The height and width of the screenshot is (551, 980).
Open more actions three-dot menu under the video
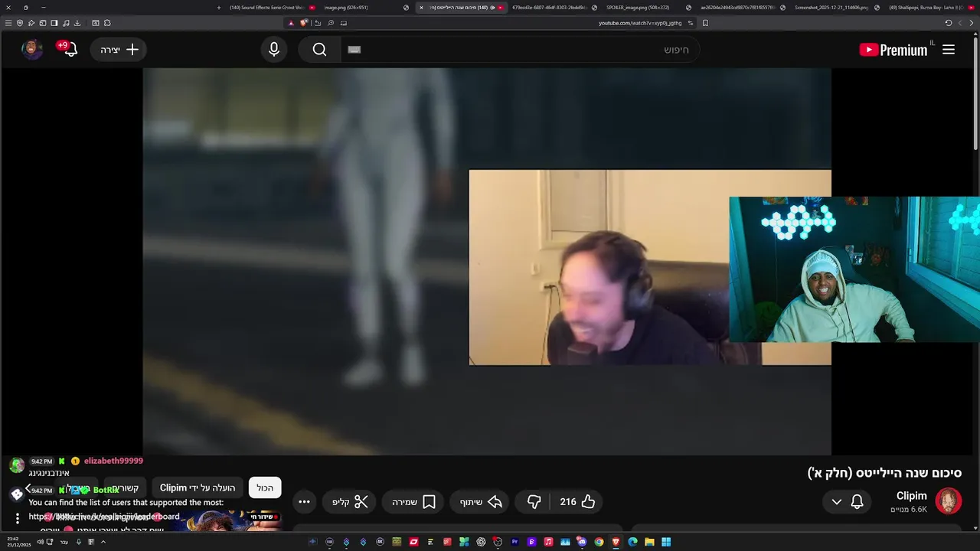pos(304,502)
